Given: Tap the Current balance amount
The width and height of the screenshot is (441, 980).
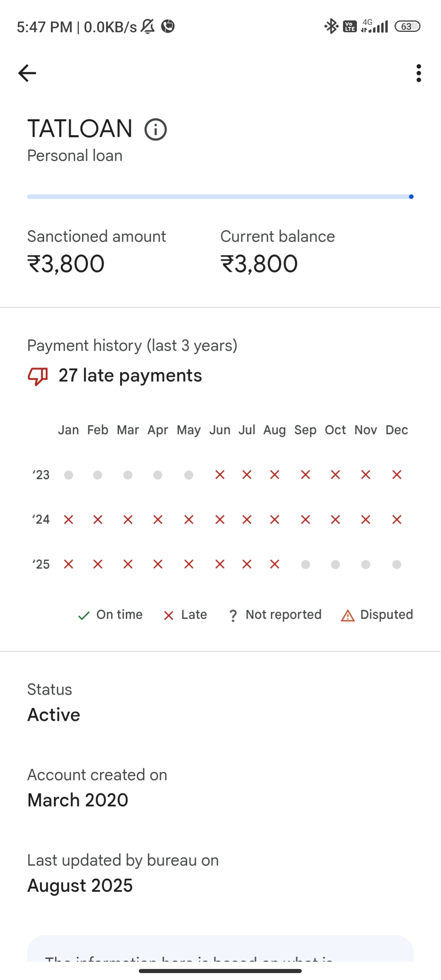Looking at the screenshot, I should (x=259, y=264).
